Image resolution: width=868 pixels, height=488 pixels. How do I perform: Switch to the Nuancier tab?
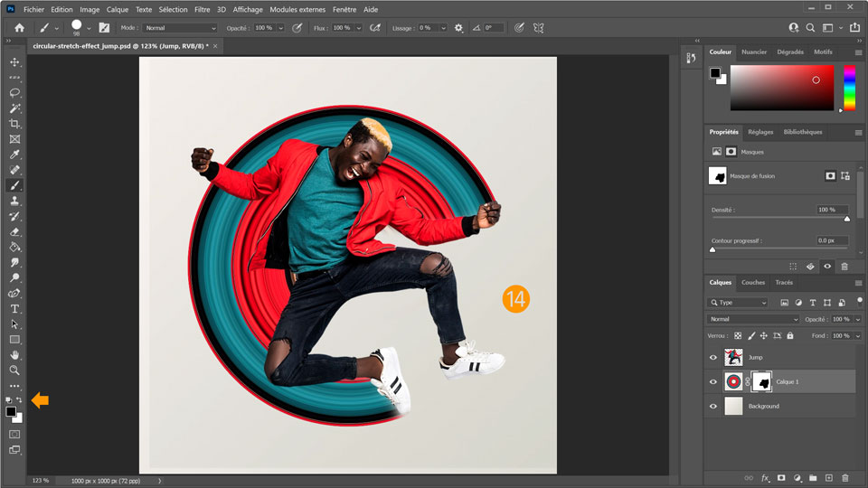(754, 52)
